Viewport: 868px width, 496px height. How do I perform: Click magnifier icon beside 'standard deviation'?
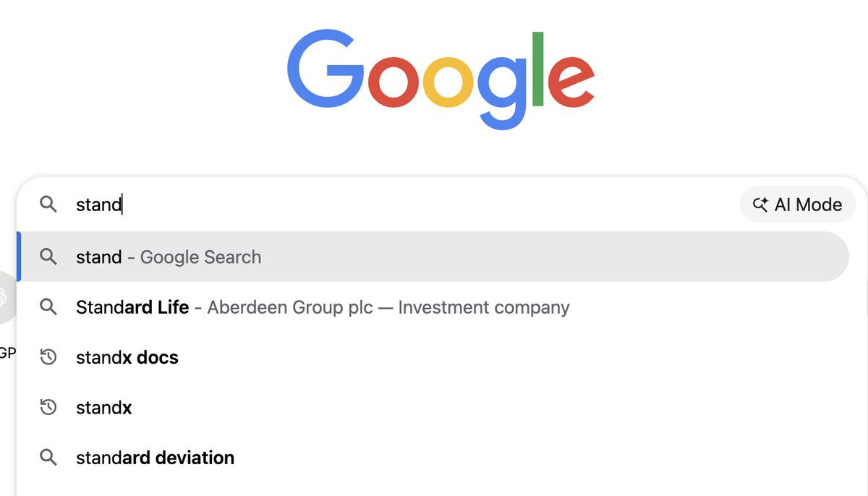tap(48, 458)
